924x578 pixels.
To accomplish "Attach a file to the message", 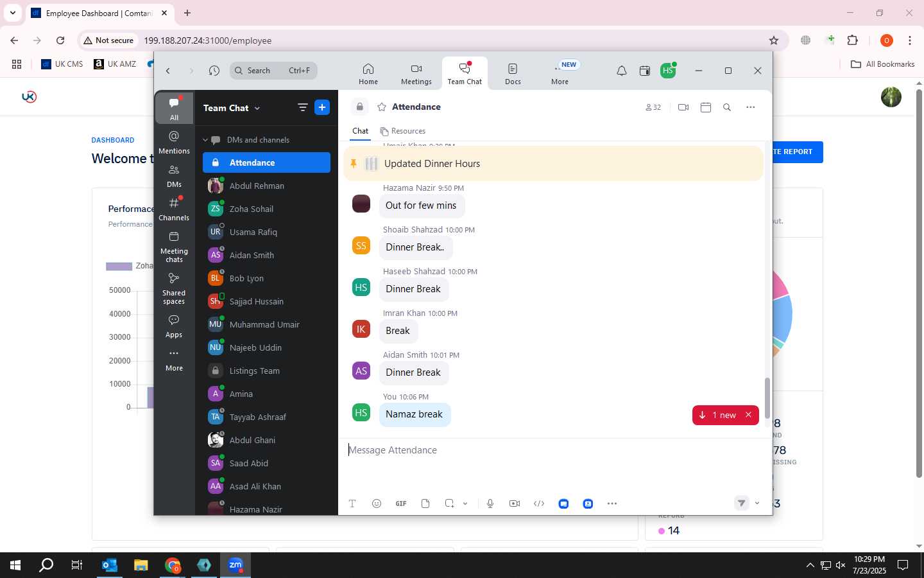I will 425,504.
